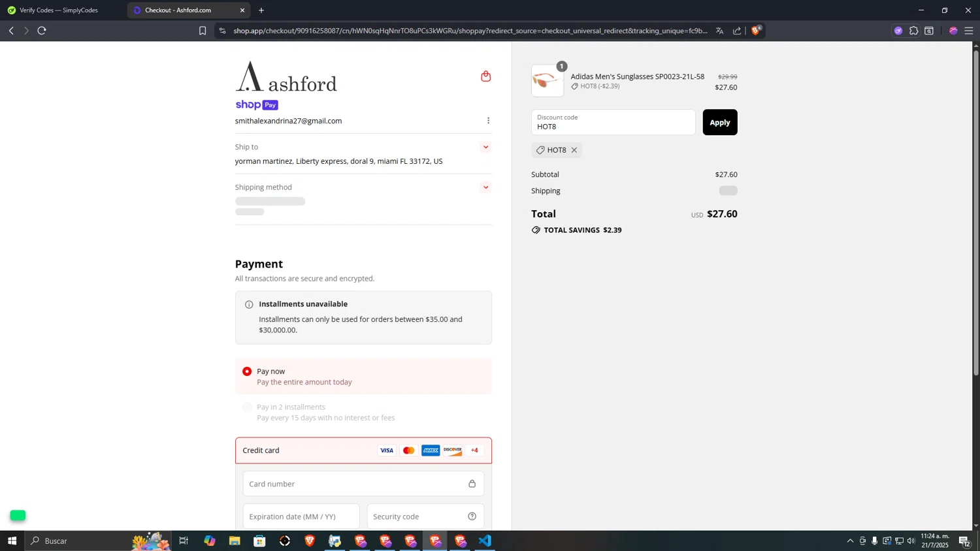Image resolution: width=980 pixels, height=551 pixels.
Task: Expand the Ship to address section
Action: point(485,148)
